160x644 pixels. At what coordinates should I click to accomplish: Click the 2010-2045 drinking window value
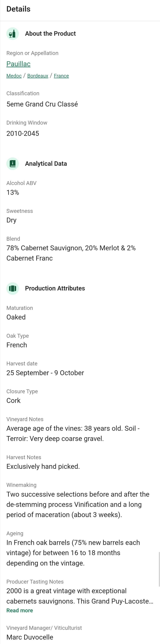23,134
